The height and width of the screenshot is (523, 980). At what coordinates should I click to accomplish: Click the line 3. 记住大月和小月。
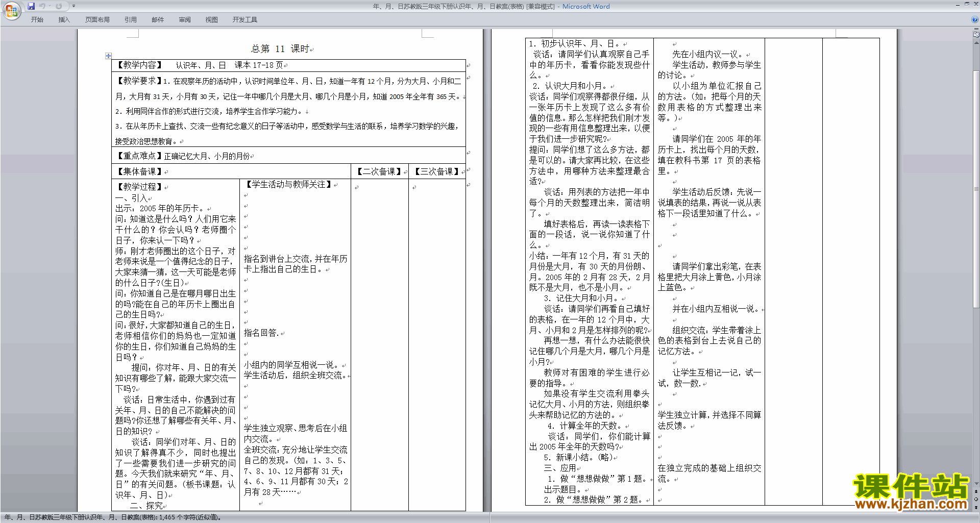(581, 298)
